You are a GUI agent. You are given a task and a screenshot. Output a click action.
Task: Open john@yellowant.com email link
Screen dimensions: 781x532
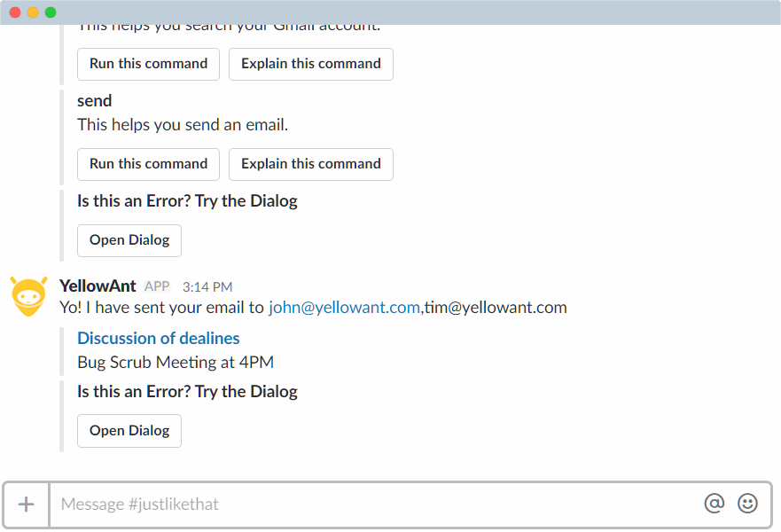pyautogui.click(x=344, y=308)
